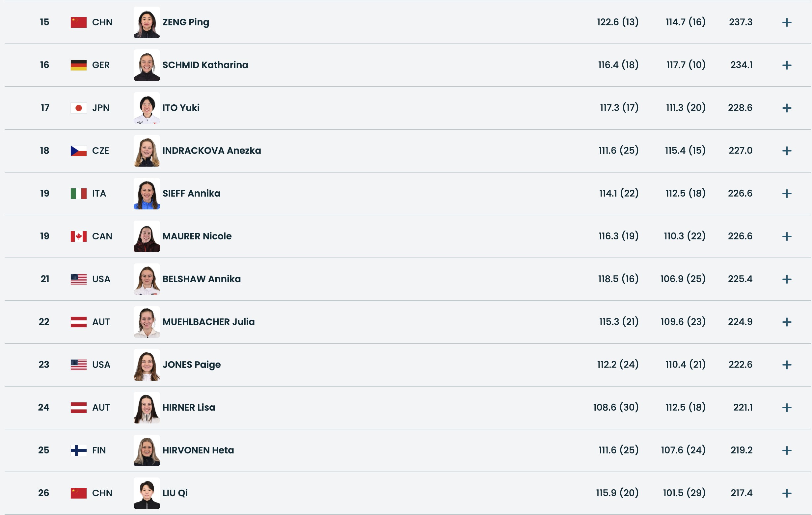The height and width of the screenshot is (515, 812).
Task: Show details for SIEFF Annika
Action: coord(787,194)
